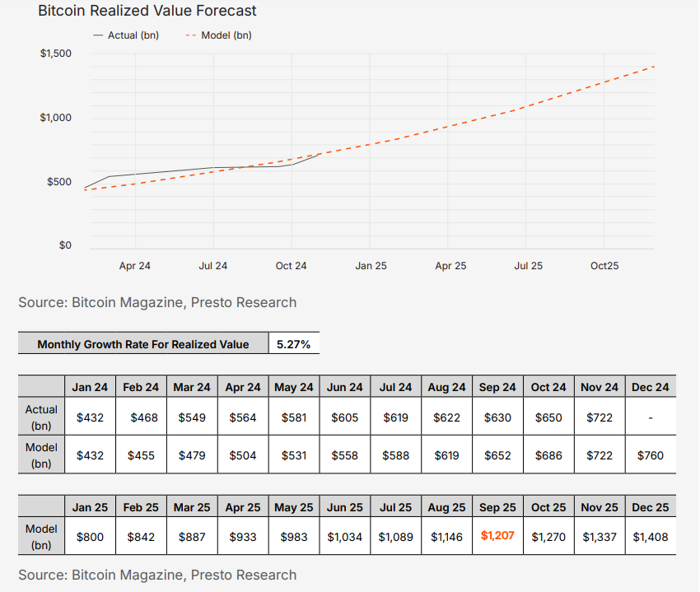
Task: Click the Jan 25 label on the chart x-axis
Action: coord(371,266)
